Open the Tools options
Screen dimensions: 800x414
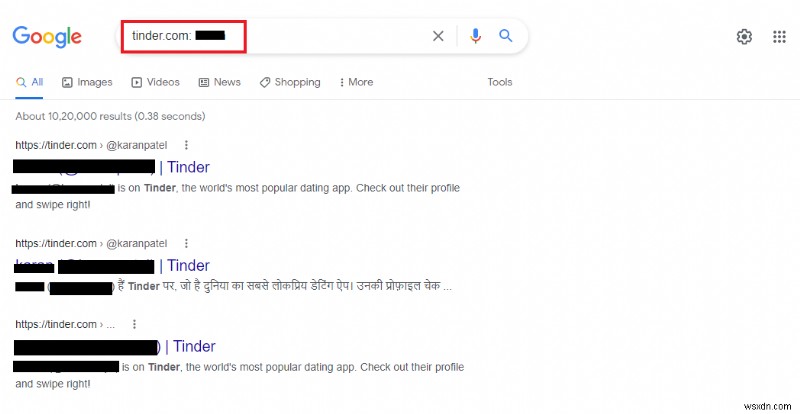(499, 82)
